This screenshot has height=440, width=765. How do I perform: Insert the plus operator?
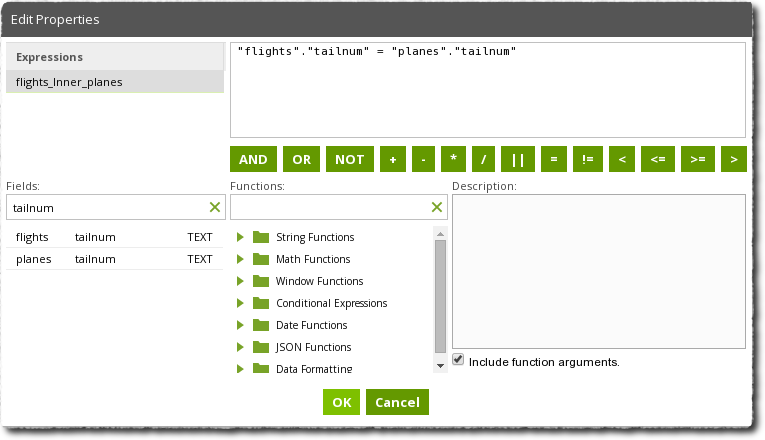tap(393, 159)
